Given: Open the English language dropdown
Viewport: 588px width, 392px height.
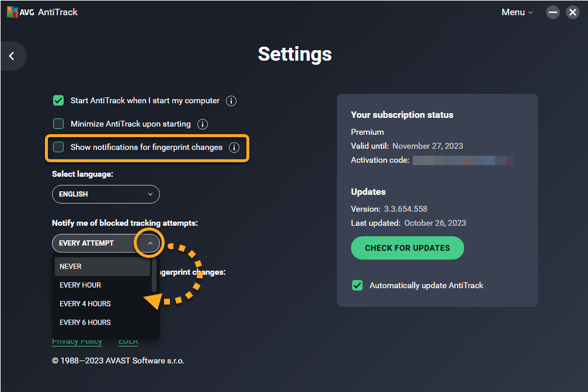Looking at the screenshot, I should pyautogui.click(x=106, y=194).
